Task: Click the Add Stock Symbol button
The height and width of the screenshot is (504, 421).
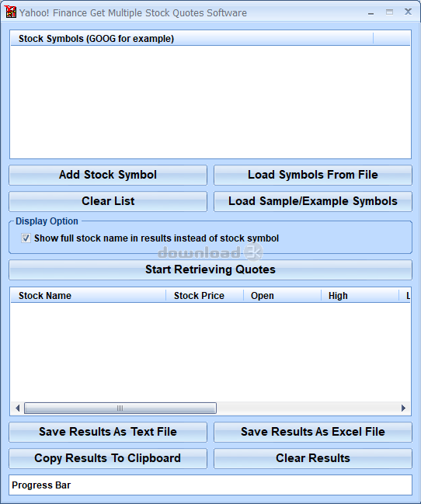Action: [x=108, y=175]
